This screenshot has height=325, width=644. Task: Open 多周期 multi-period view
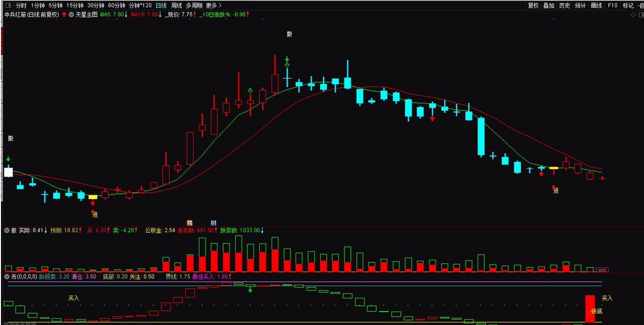click(194, 6)
